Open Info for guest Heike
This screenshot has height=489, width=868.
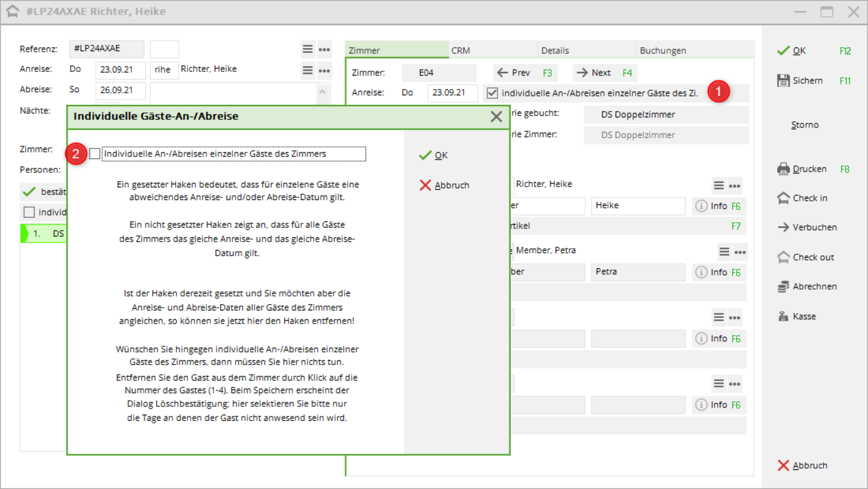tap(711, 206)
